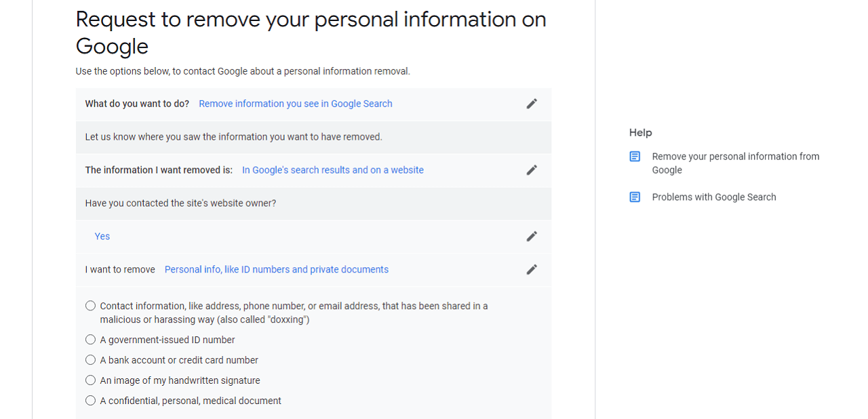
Task: Click the document icon beside "Problems with Google Search"
Action: pyautogui.click(x=635, y=197)
